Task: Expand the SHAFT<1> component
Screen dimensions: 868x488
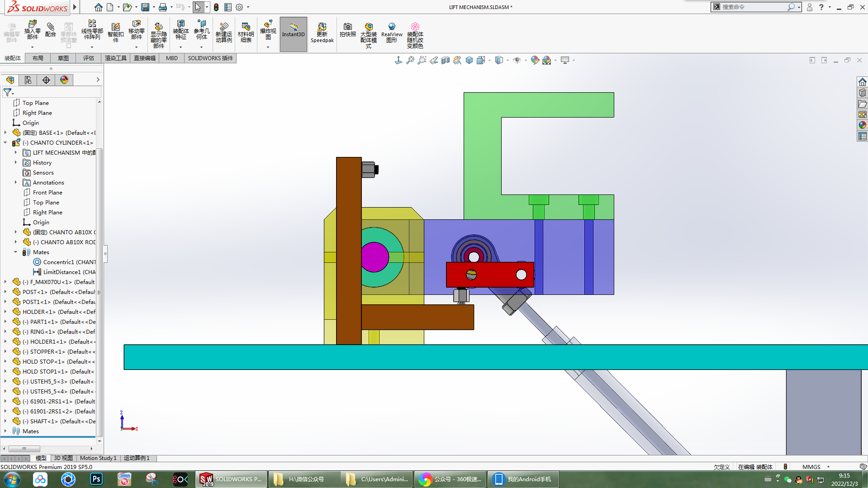Action: [5, 421]
